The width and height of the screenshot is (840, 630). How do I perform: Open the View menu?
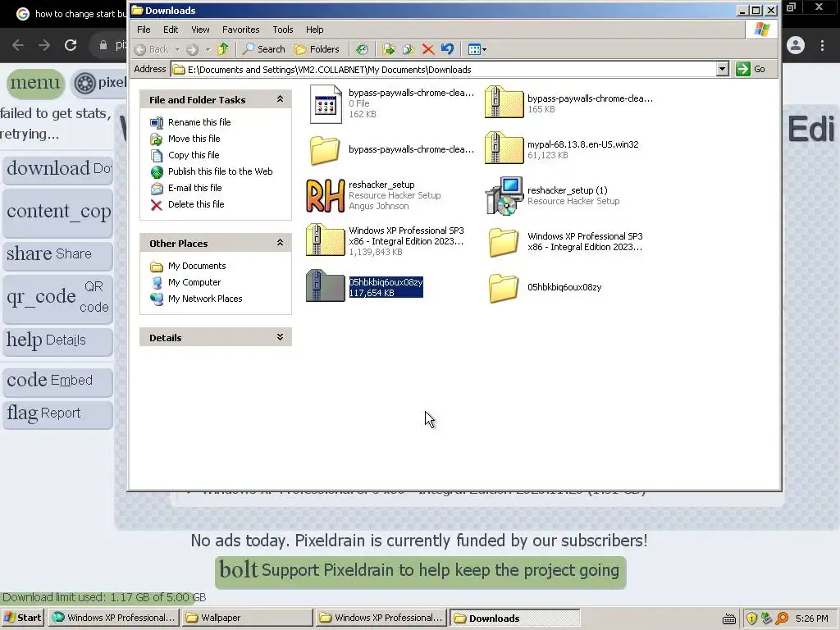[200, 30]
